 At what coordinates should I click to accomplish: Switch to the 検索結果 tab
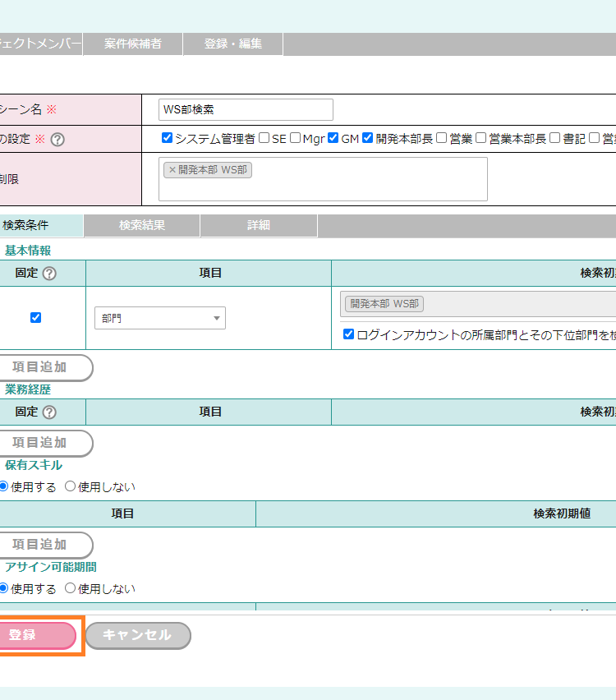(141, 225)
